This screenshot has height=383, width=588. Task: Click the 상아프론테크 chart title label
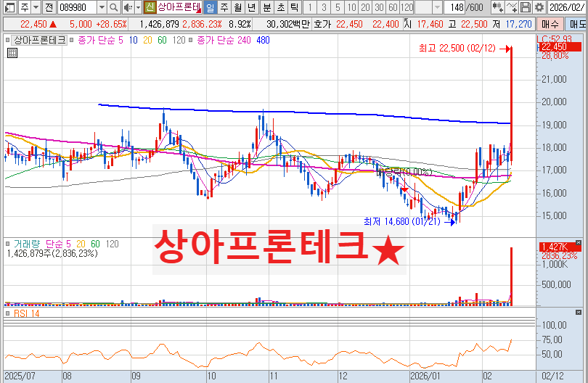(39, 40)
